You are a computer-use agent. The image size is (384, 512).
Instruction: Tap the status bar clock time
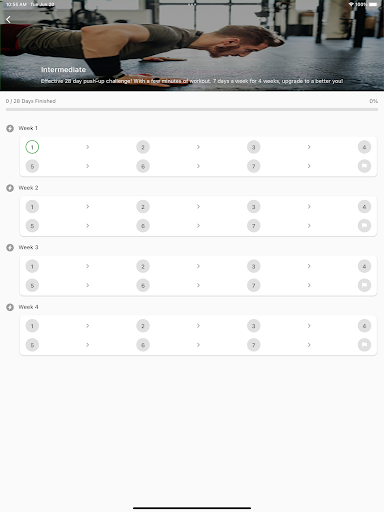pyautogui.click(x=16, y=4)
